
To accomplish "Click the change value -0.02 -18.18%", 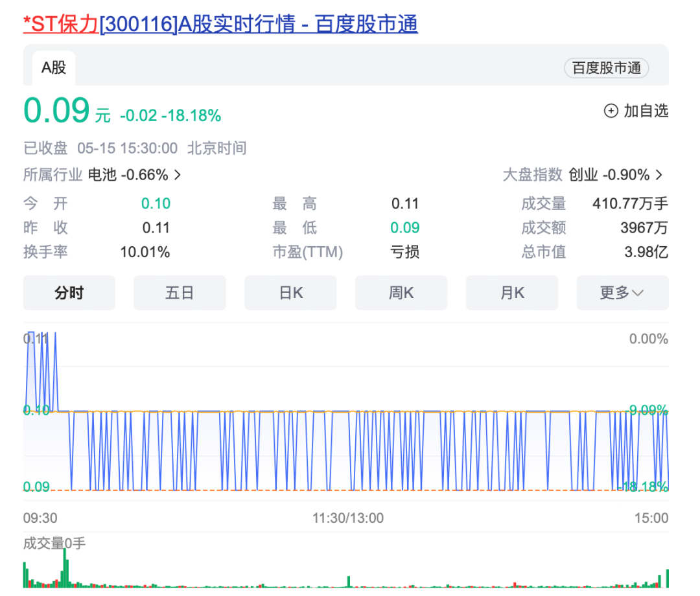I will (170, 115).
